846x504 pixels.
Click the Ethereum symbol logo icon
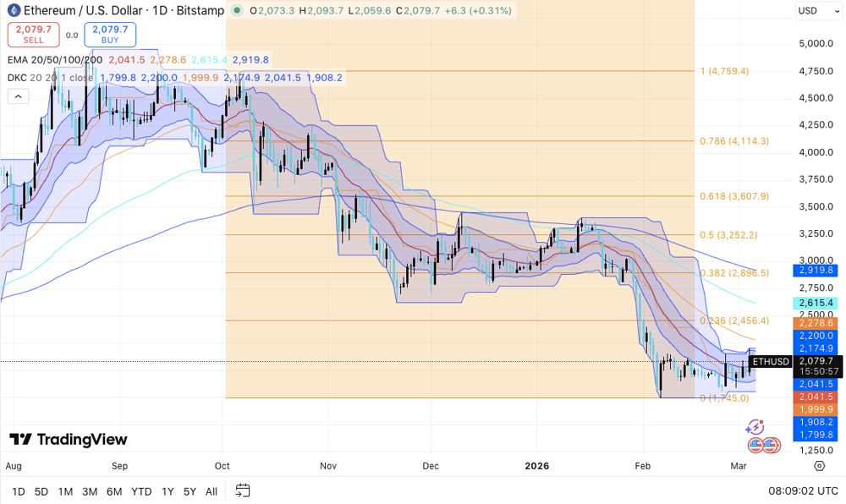pyautogui.click(x=14, y=11)
